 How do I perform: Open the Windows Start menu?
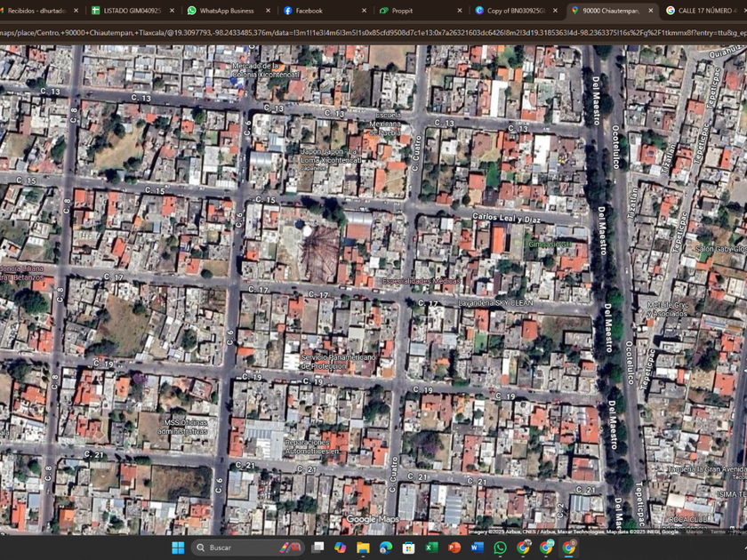coord(177,548)
